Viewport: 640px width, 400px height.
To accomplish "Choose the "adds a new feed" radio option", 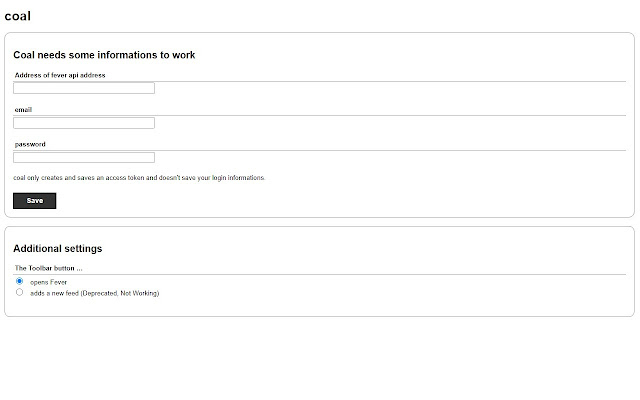I will click(x=19, y=292).
